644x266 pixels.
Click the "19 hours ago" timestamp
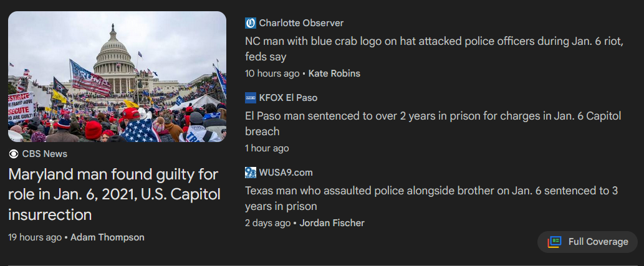(x=35, y=237)
